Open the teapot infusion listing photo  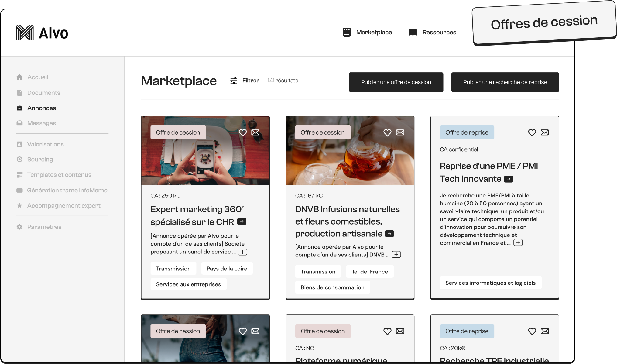(x=350, y=161)
